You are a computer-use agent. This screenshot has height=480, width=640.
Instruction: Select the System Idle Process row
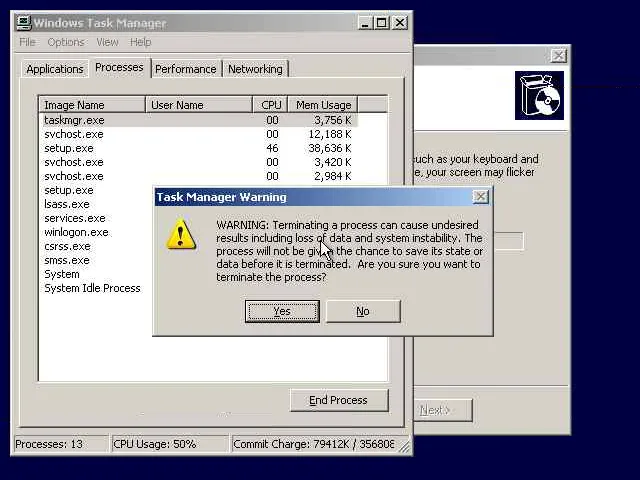(92, 288)
